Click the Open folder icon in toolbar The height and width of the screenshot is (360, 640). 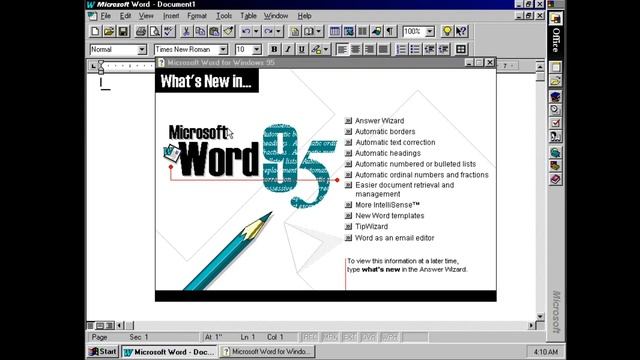109,31
